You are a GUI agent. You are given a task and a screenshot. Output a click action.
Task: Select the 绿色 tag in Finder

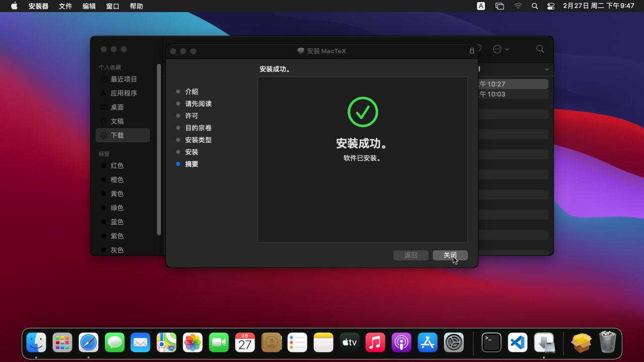(x=123, y=208)
